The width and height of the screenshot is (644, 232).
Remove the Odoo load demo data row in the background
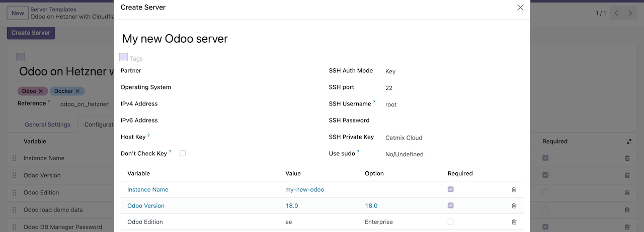click(x=627, y=209)
